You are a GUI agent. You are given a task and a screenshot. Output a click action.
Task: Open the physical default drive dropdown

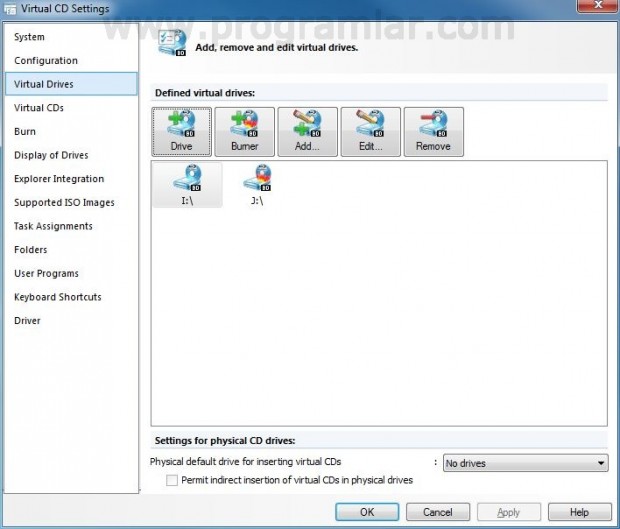pos(525,463)
